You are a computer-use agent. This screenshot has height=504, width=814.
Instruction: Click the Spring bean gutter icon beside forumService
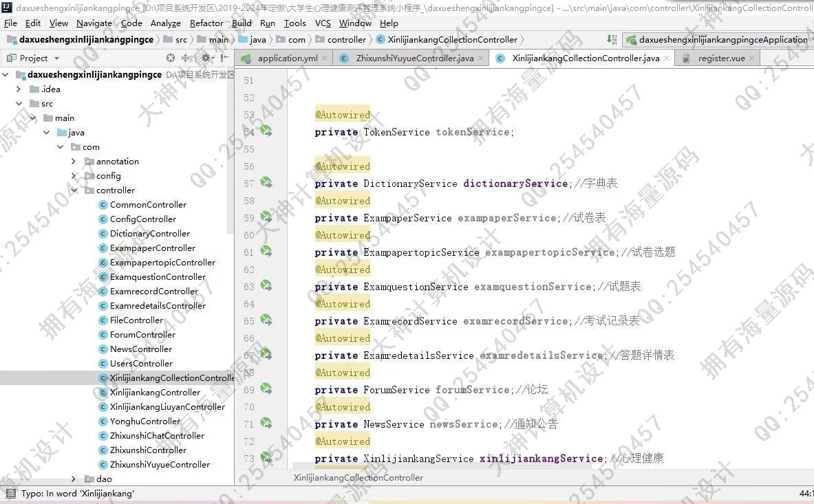[x=266, y=389]
